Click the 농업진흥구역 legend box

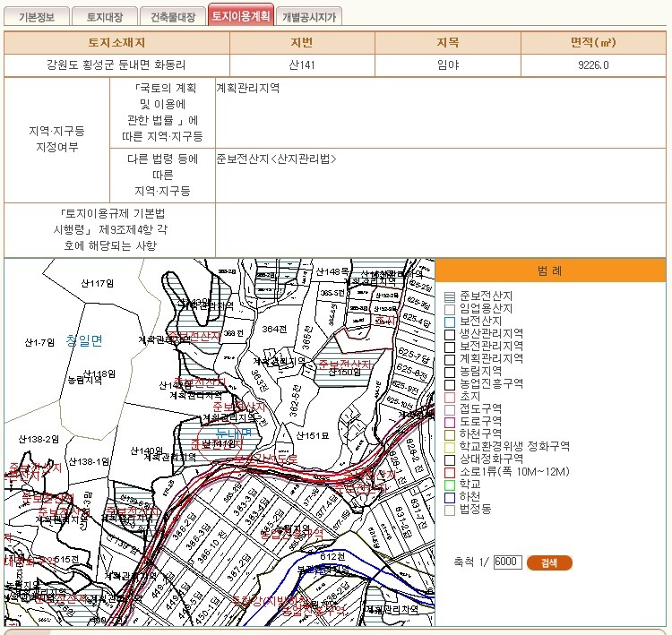point(450,385)
